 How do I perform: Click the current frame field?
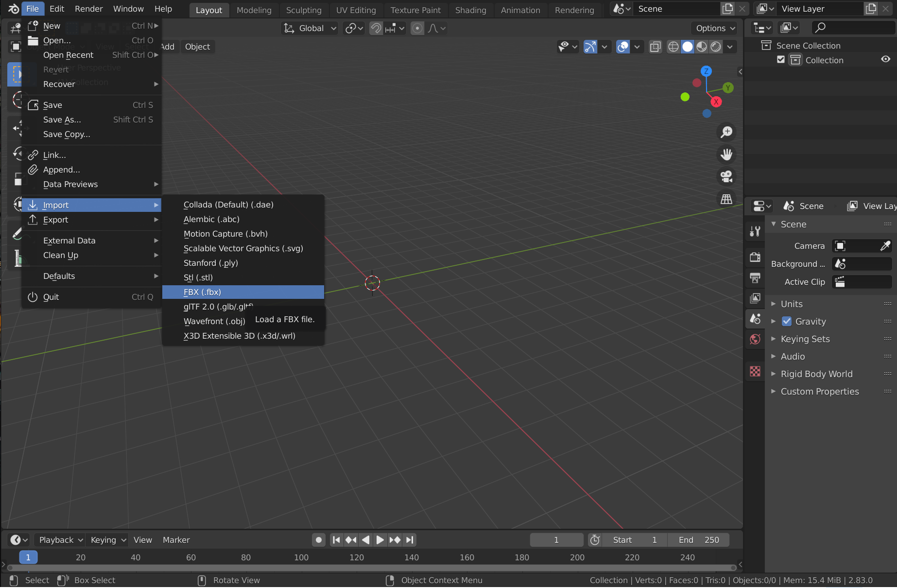[556, 540]
